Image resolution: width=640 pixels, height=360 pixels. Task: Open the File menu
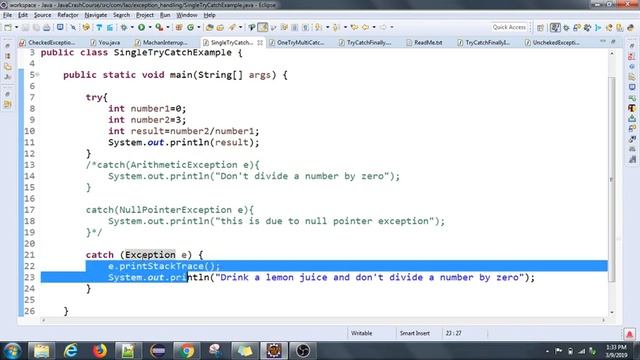7,15
